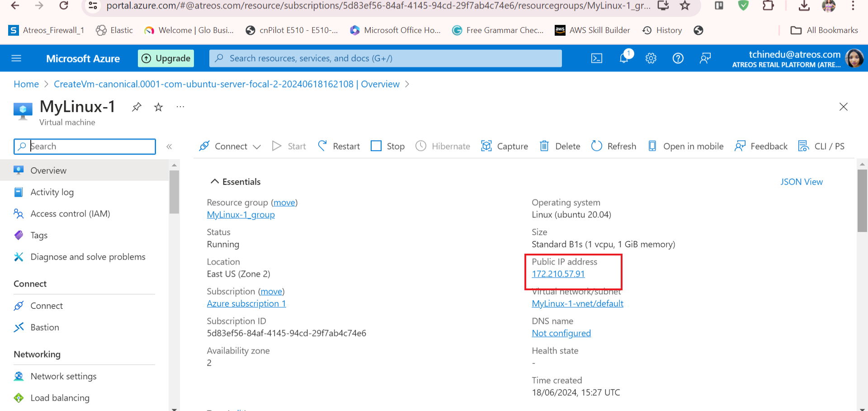Click the DNS name Not configured link
Screen dimensions: 868x411
pos(561,333)
